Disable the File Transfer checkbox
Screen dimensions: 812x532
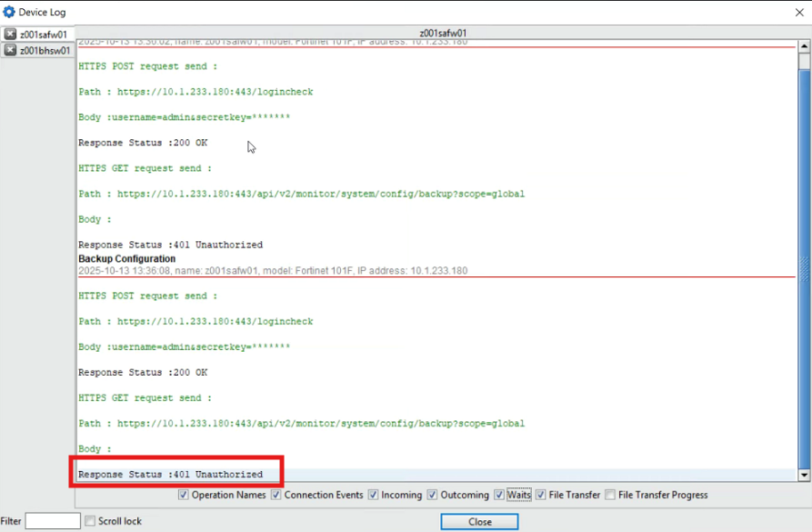click(x=540, y=495)
